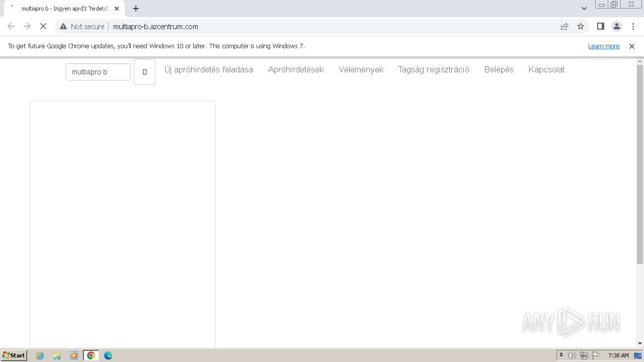Bookmark this tab with the star
644x362 pixels.
[x=581, y=26]
